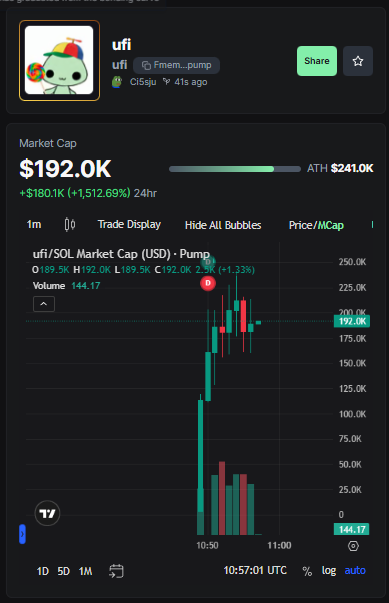Viewport: 389px width, 603px height.
Task: Select the 5D time range
Action: click(63, 571)
